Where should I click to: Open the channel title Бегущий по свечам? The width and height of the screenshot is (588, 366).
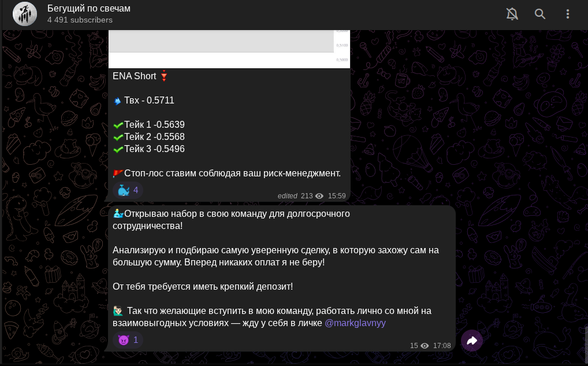tap(89, 9)
